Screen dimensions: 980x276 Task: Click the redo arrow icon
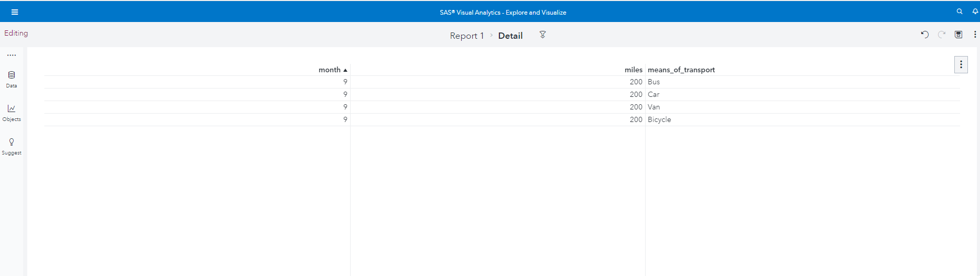[x=942, y=35]
